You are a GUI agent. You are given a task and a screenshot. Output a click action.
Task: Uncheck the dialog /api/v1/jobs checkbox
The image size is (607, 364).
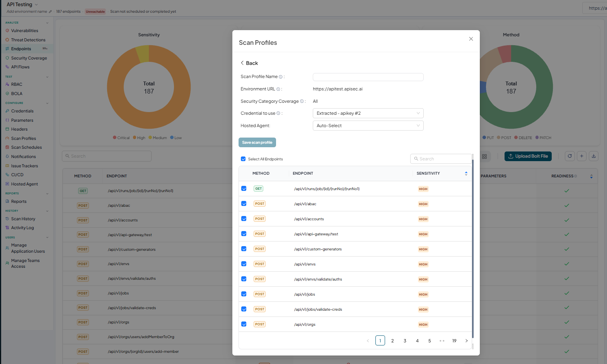point(244,294)
